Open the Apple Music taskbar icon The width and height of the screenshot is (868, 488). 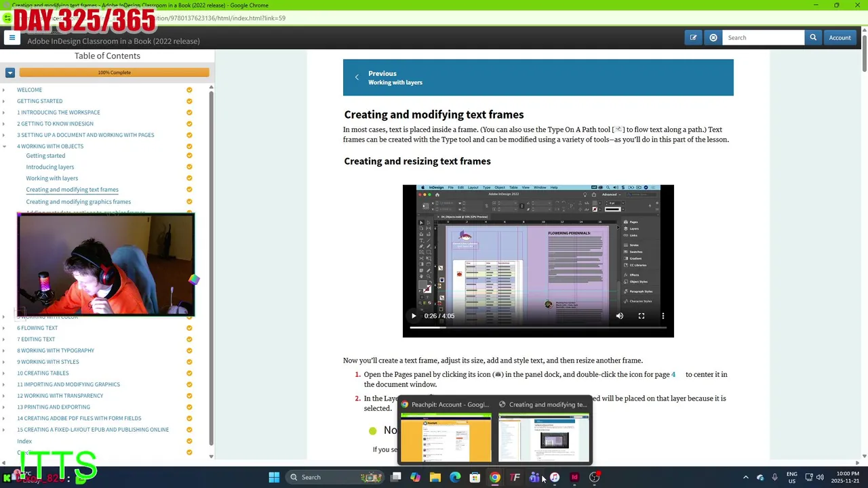555,477
